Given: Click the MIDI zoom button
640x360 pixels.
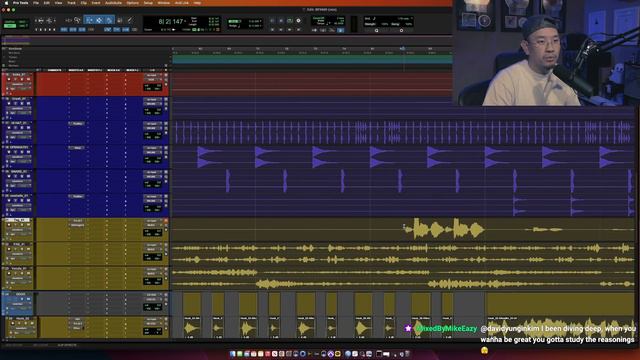Looking at the screenshot, I should coord(49,20).
